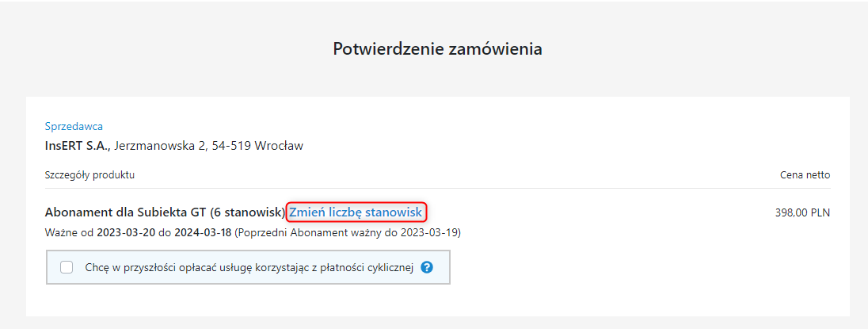Image resolution: width=868 pixels, height=329 pixels.
Task: Select the end date 2024-03-18
Action: pos(204,232)
